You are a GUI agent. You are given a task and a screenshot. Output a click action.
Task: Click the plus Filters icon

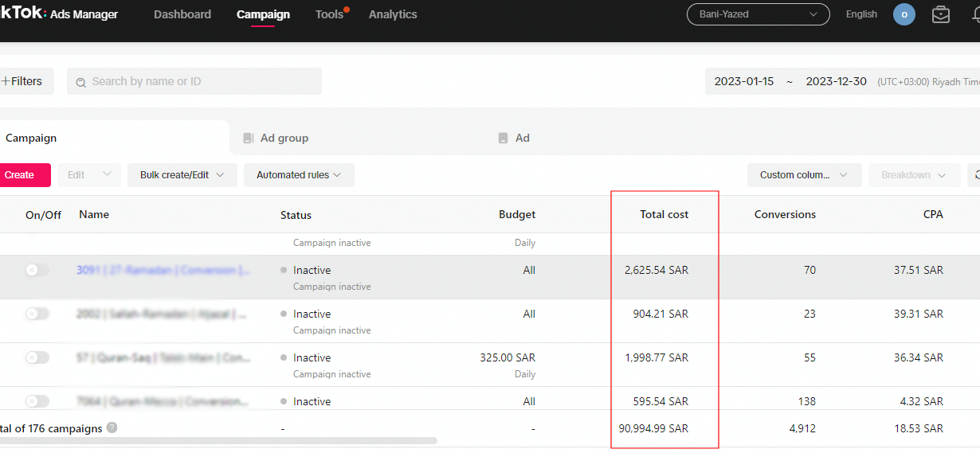click(6, 81)
